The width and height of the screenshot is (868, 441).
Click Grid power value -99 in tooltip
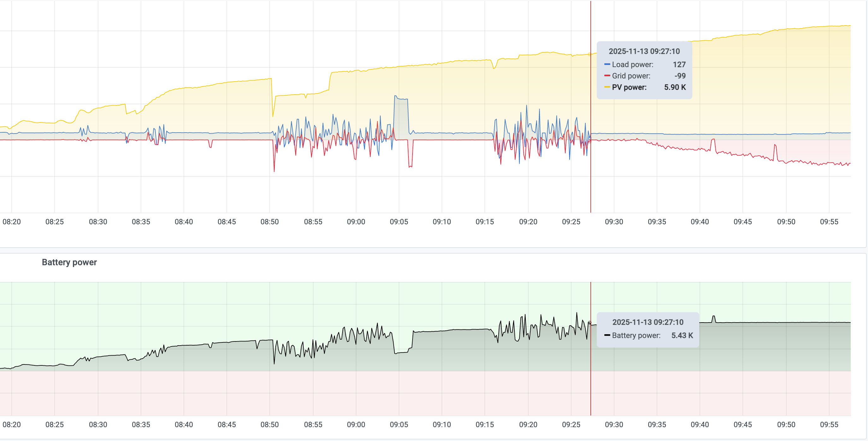pos(680,76)
